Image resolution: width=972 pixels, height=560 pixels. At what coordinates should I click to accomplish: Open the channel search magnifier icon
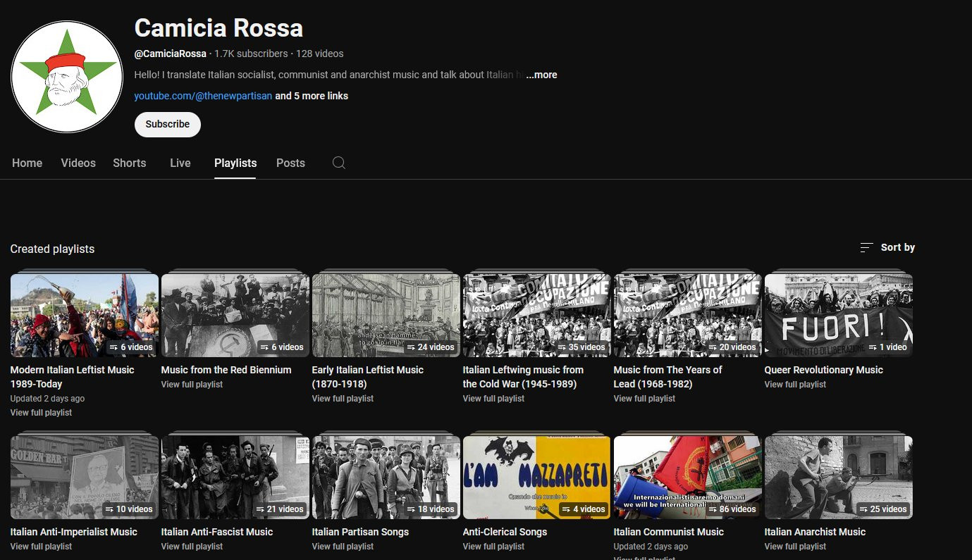(x=339, y=163)
